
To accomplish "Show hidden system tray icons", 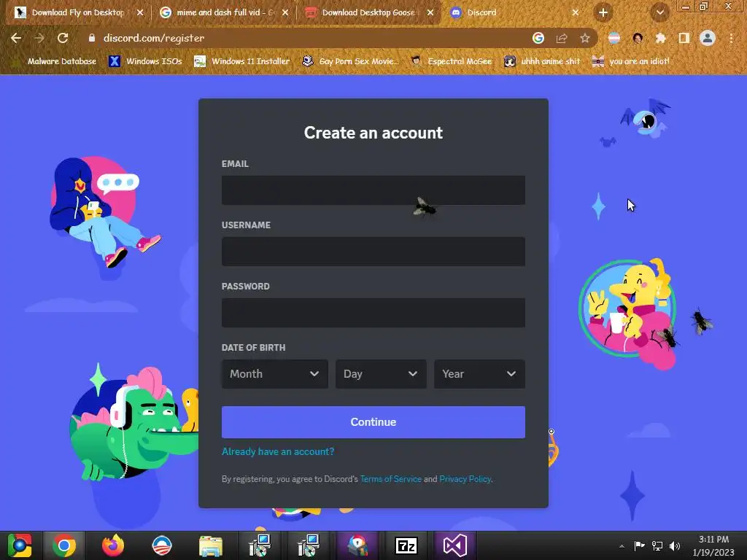I will point(622,546).
